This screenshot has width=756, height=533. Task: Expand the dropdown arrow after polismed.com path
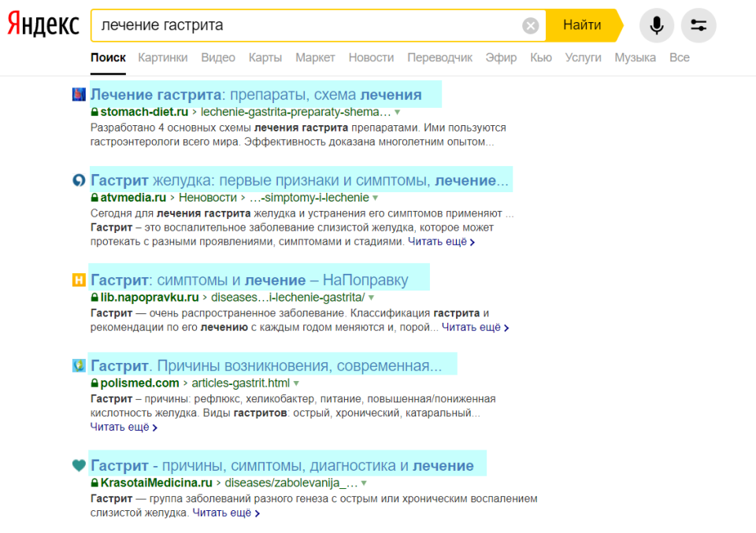(296, 383)
